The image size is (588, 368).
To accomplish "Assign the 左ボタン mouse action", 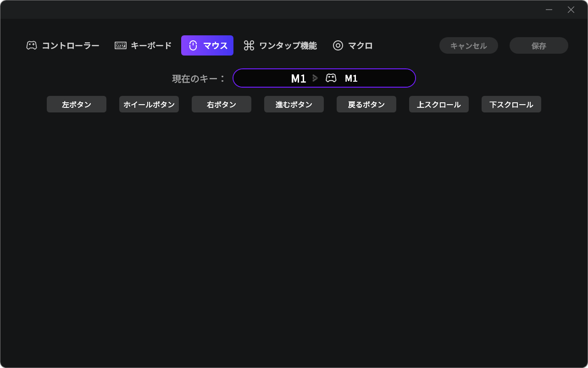I will click(77, 104).
